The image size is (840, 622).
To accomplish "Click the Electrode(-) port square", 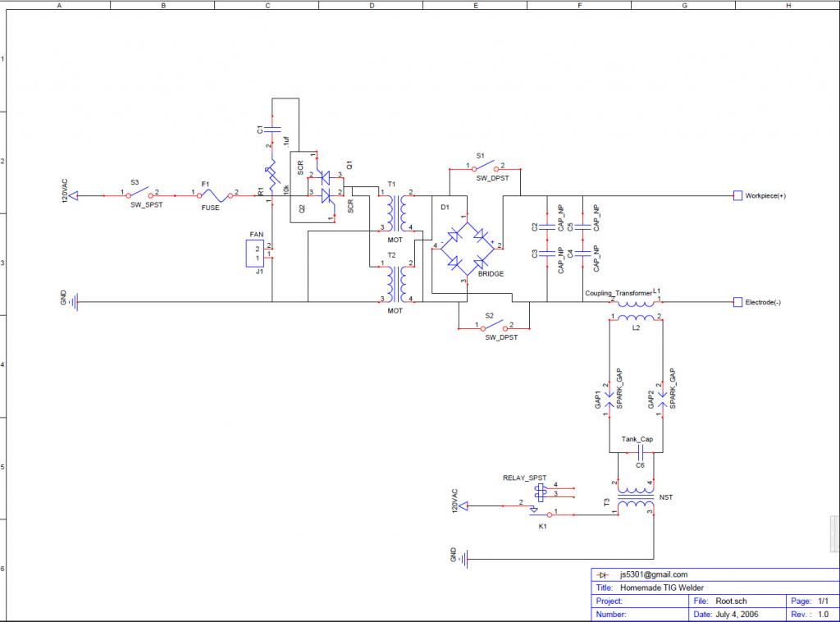I will (737, 302).
